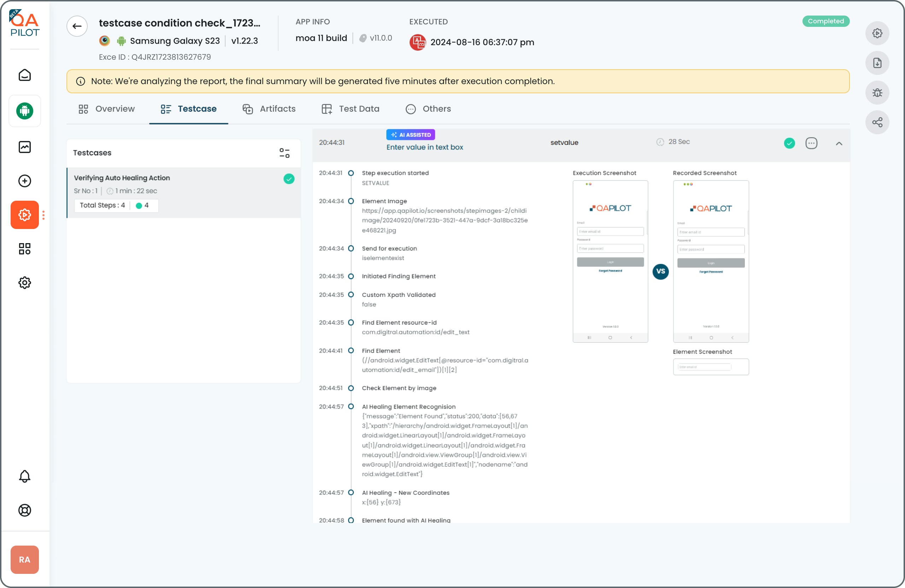905x588 pixels.
Task: Click the green step passed checkmark
Action: [x=789, y=143]
